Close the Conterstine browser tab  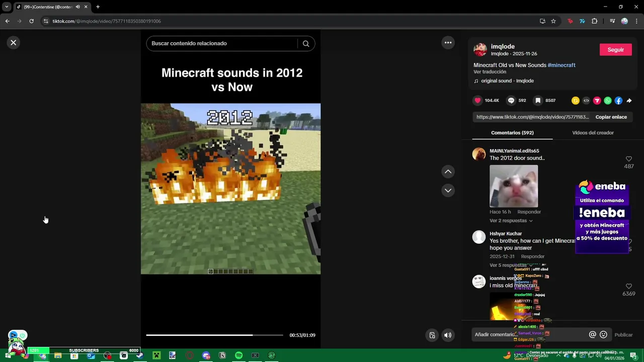(86, 7)
